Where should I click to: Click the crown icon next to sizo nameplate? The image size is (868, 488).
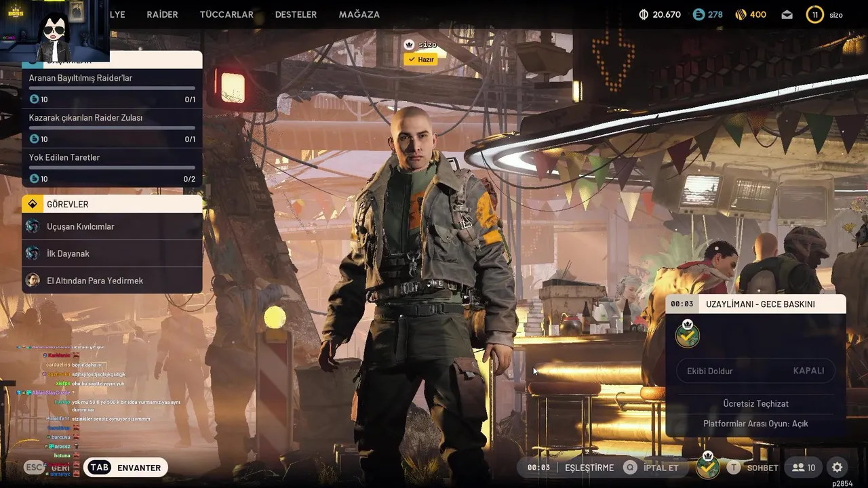tap(409, 44)
